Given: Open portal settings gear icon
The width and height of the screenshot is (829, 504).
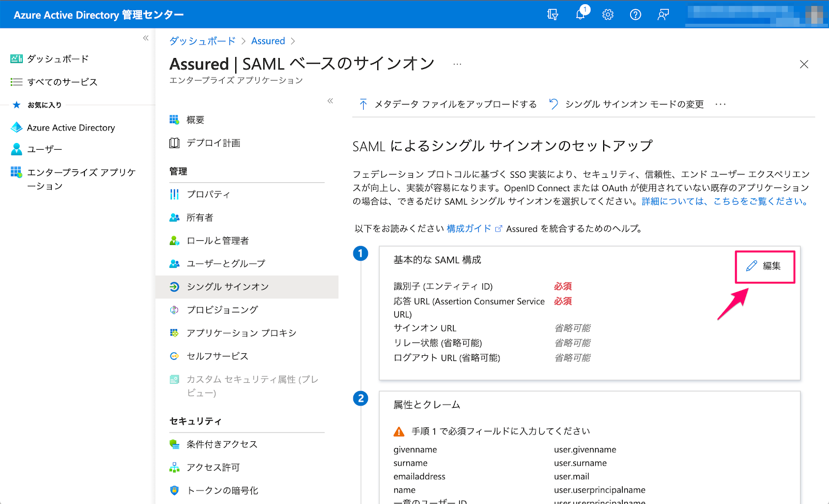Looking at the screenshot, I should (608, 15).
